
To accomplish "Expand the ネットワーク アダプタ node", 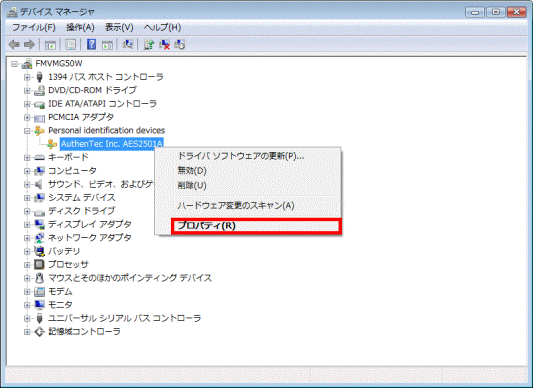I will click(x=27, y=238).
